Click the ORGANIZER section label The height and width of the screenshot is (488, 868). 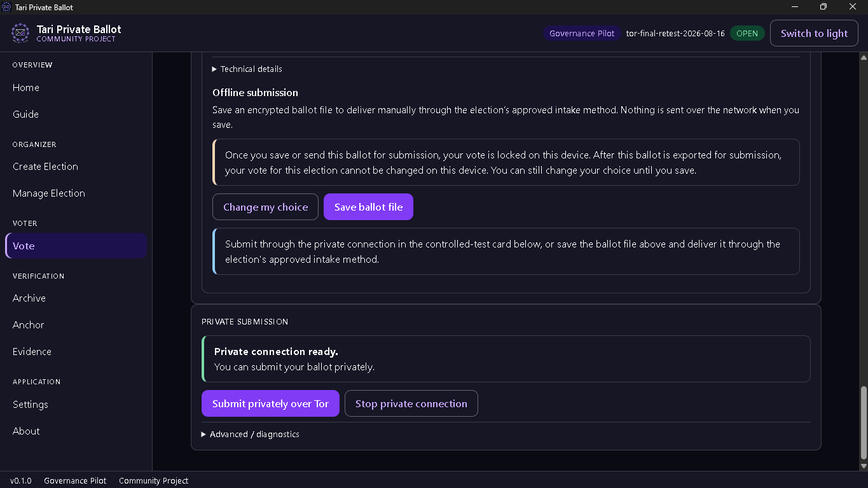(34, 144)
